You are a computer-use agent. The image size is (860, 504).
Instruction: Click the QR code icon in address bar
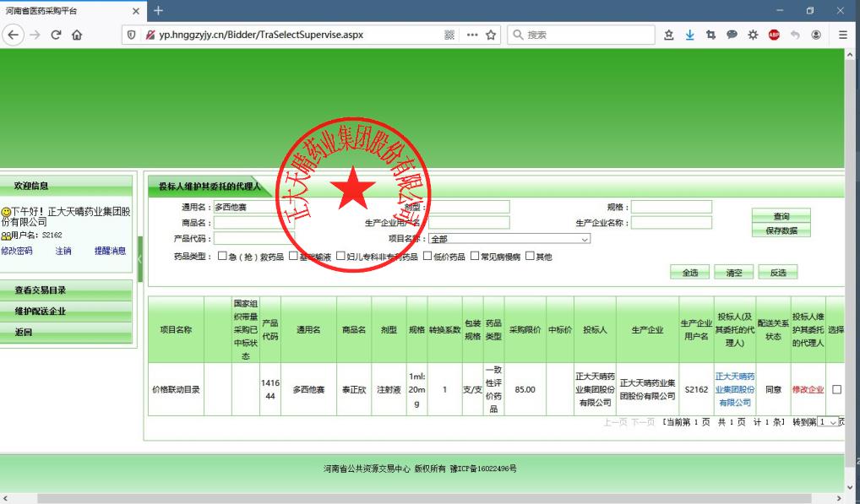449,35
